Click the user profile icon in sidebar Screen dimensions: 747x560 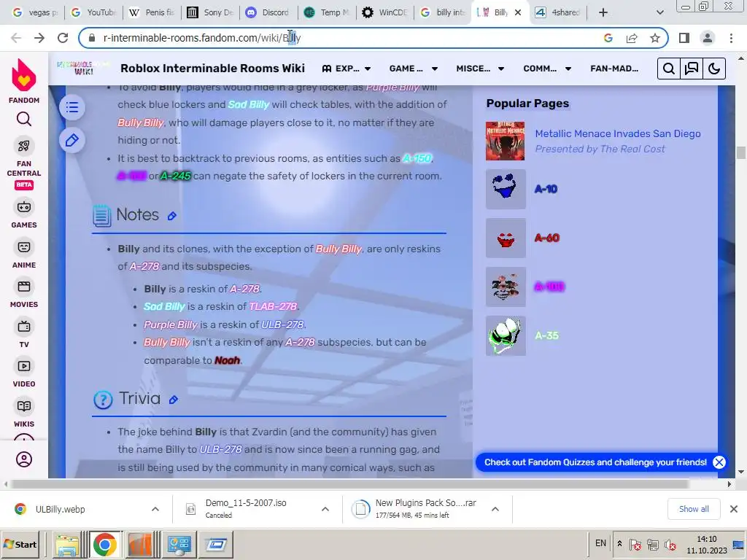24,459
